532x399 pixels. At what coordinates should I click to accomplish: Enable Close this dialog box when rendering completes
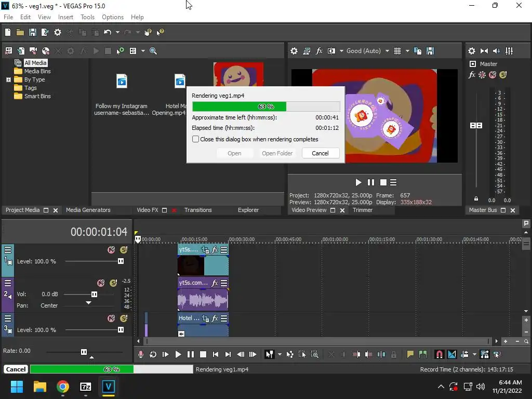(195, 139)
